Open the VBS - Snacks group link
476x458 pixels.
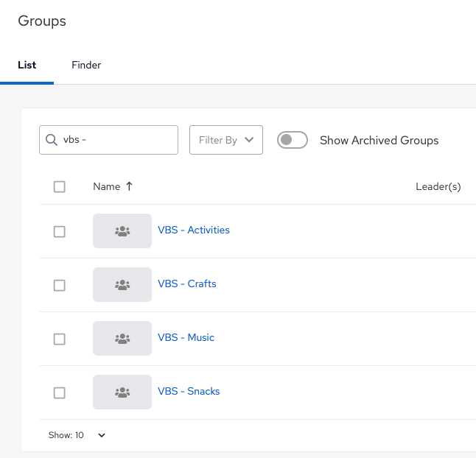189,391
